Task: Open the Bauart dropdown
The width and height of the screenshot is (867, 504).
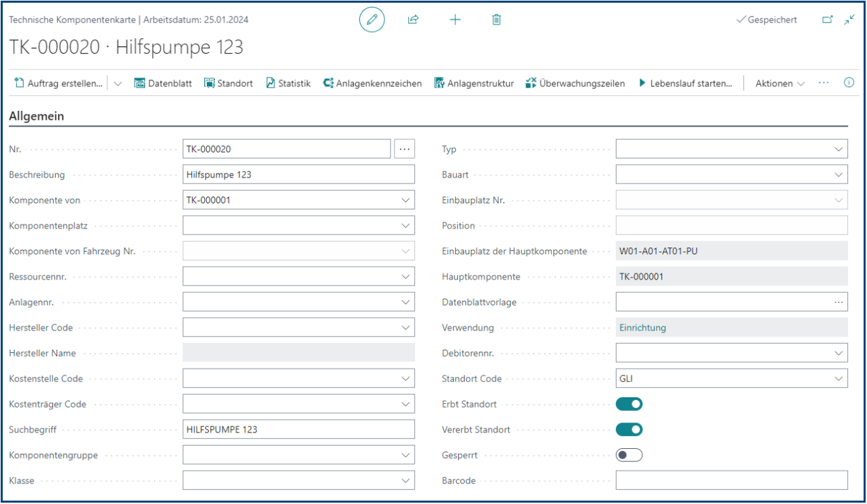Action: point(838,174)
